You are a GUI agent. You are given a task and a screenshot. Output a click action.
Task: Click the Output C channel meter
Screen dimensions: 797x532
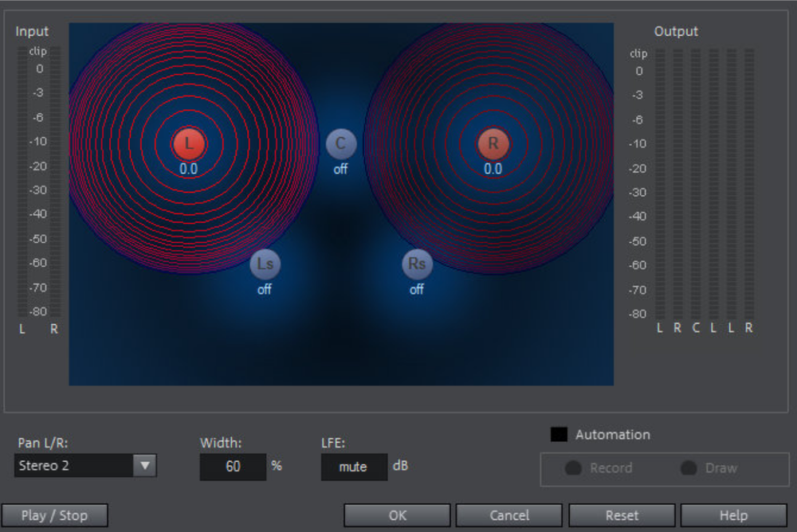[696, 183]
